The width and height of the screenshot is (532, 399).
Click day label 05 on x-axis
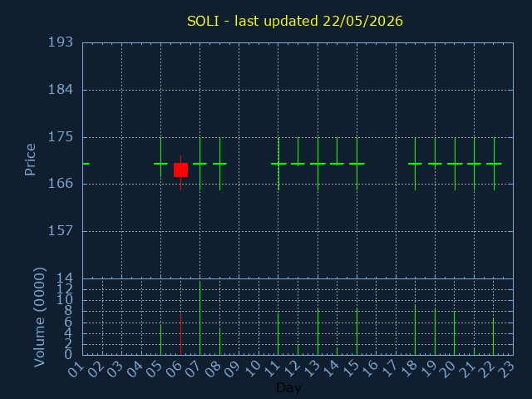pos(155,368)
